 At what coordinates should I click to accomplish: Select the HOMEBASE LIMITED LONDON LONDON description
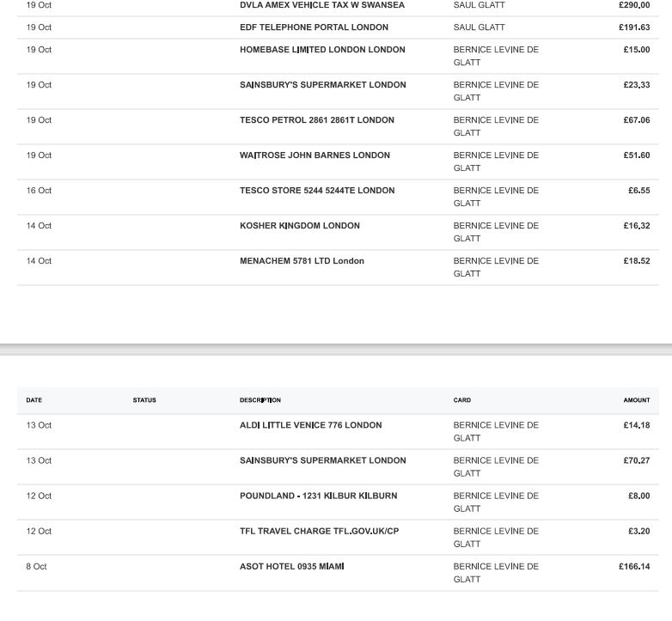click(322, 50)
